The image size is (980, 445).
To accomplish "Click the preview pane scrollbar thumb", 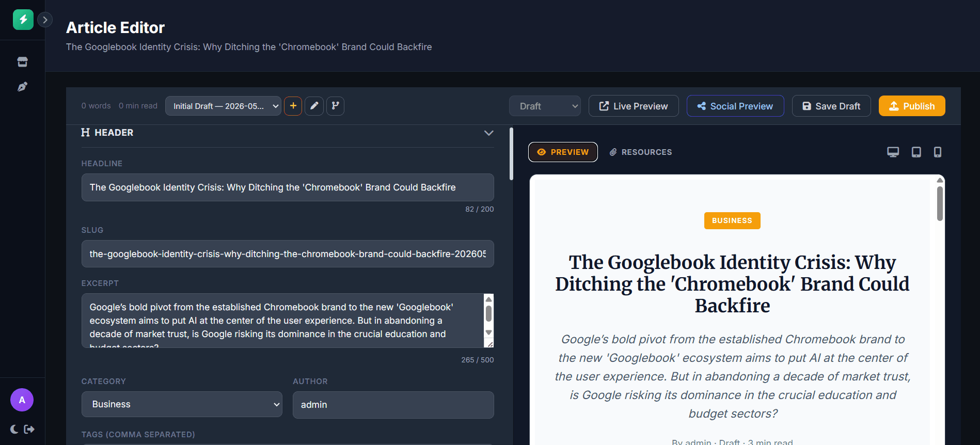I will coord(940,203).
